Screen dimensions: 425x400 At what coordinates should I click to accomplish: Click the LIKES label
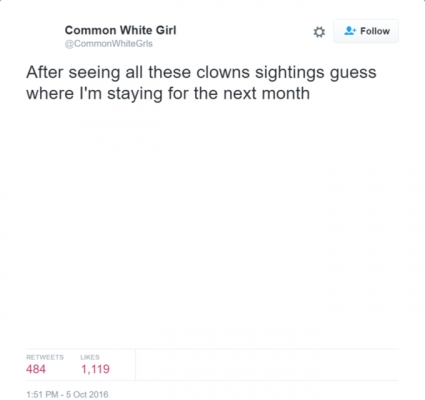(x=90, y=357)
